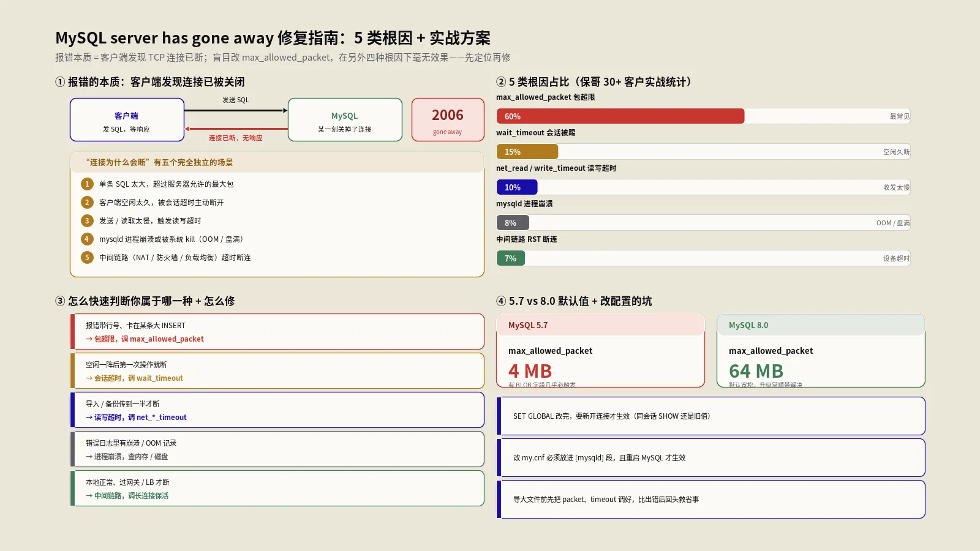Click fix '→ 读写超时，调 net_*_timeout'
This screenshot has height=551, width=980.
click(136, 418)
